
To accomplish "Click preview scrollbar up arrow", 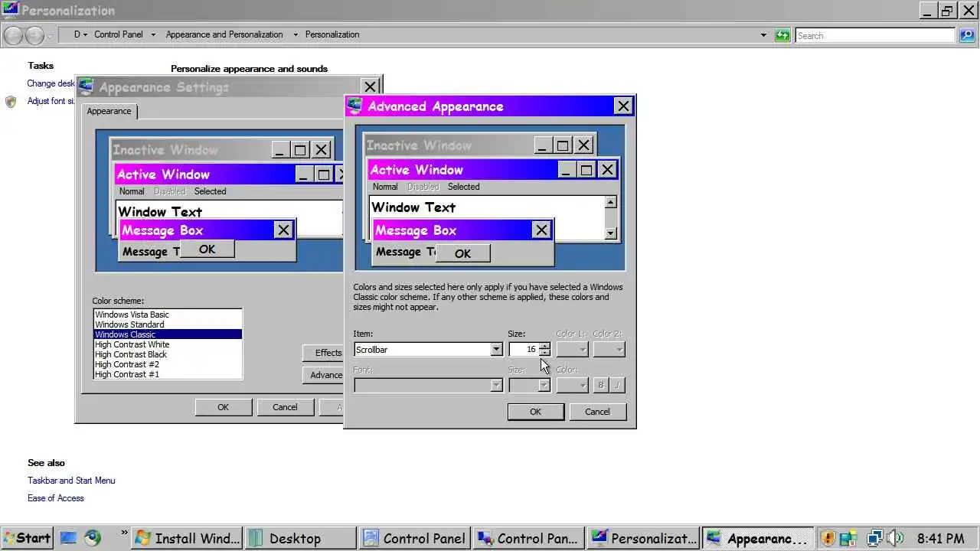I will pos(610,203).
